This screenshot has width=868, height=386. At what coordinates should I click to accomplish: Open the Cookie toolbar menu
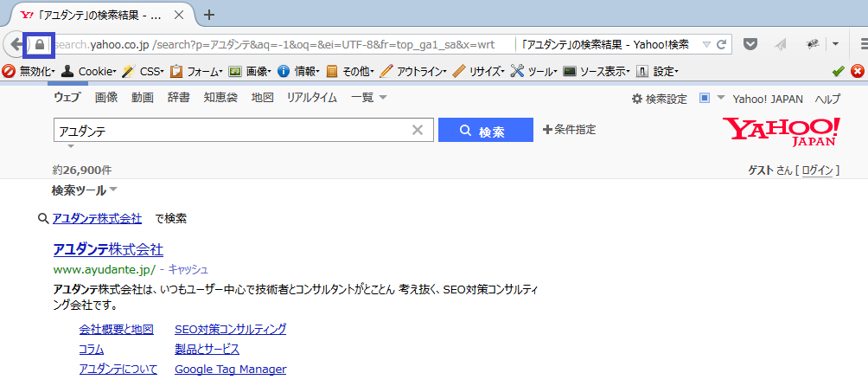click(x=88, y=72)
